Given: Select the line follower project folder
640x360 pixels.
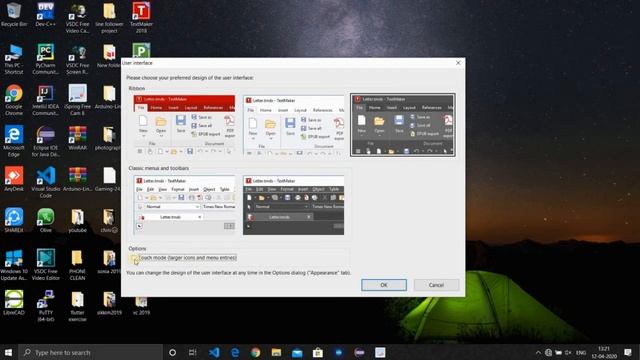Looking at the screenshot, I should coord(109,18).
